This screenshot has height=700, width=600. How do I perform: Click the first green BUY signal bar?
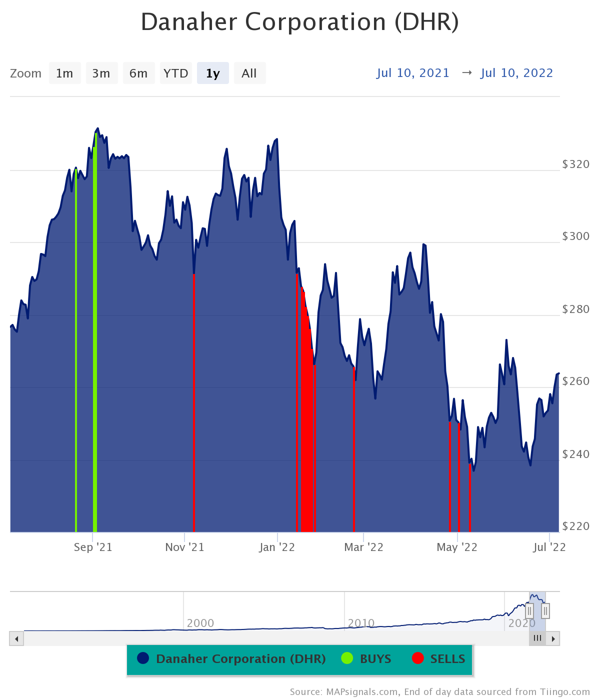(x=76, y=350)
